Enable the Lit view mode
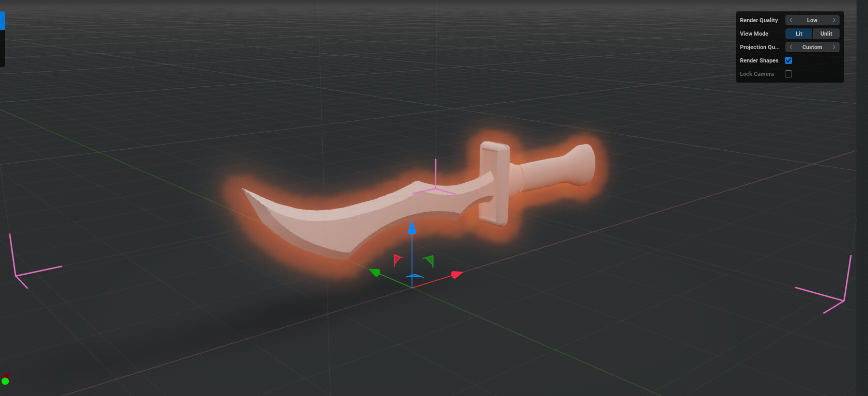The width and height of the screenshot is (868, 396). (799, 34)
